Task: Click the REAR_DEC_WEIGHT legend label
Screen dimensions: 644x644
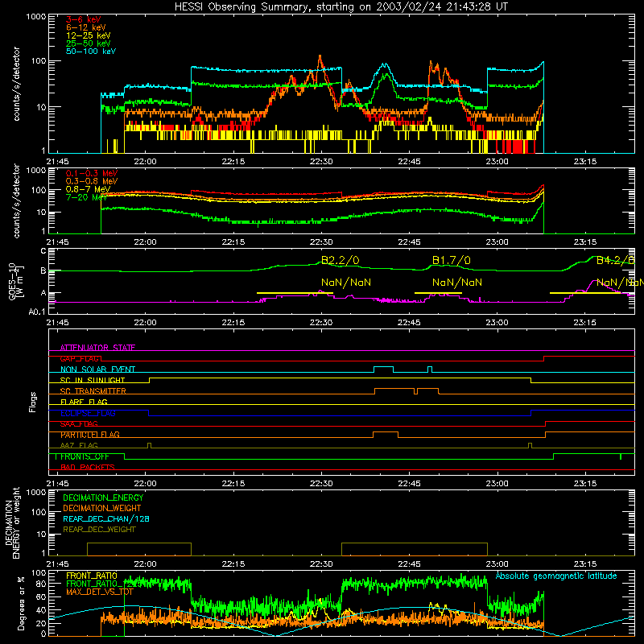Action: [x=99, y=530]
